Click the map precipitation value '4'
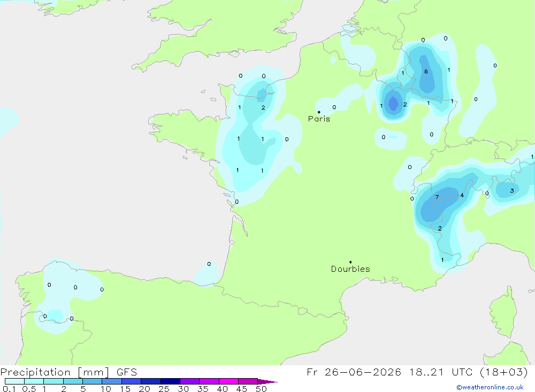 click(x=462, y=195)
